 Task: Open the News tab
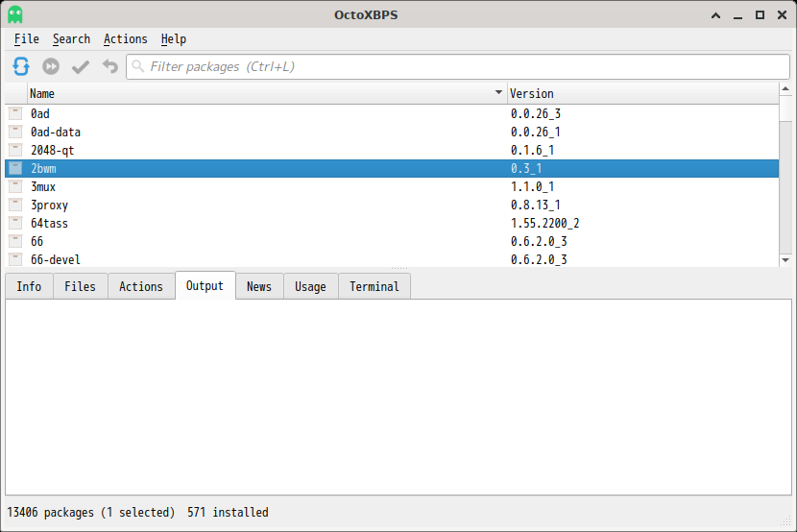[x=259, y=286]
